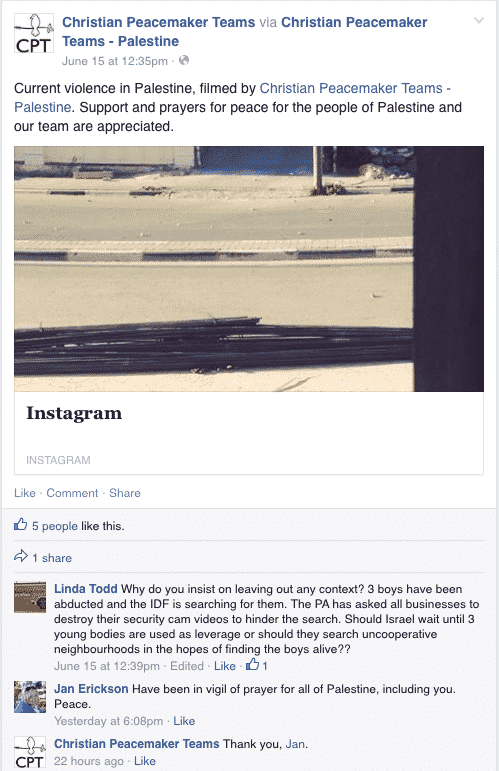Open Jan Erickson's profile picture

30,697
